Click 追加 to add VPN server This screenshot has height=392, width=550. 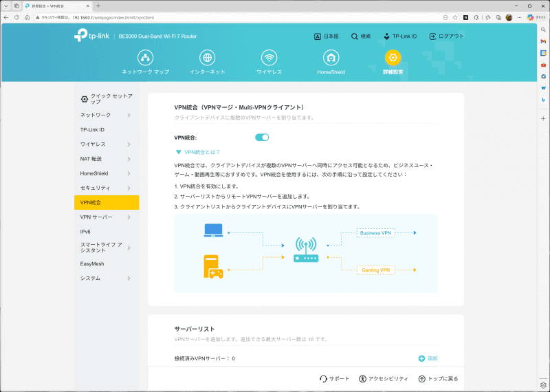pos(428,358)
